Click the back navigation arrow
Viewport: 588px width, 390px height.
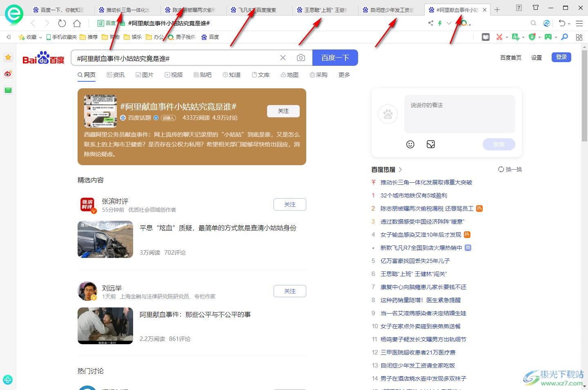pyautogui.click(x=33, y=23)
